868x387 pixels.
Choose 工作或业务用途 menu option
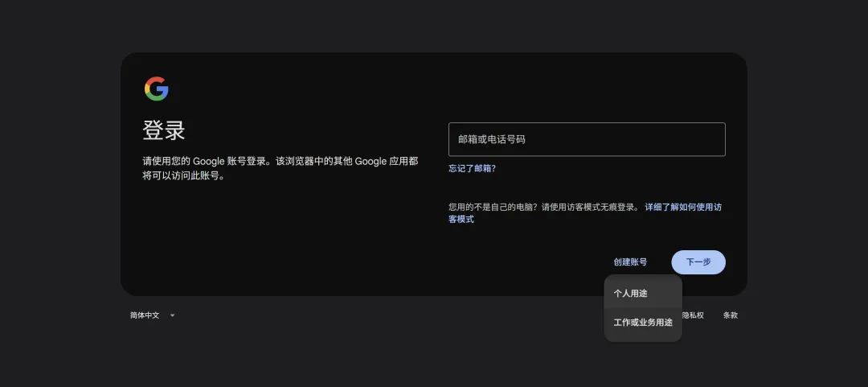click(643, 322)
